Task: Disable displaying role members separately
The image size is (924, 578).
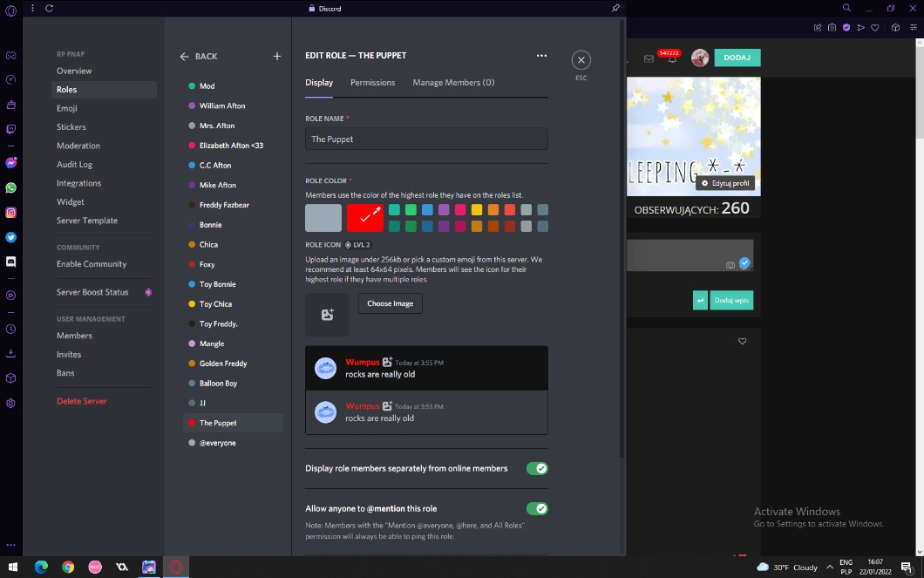Action: pos(537,468)
